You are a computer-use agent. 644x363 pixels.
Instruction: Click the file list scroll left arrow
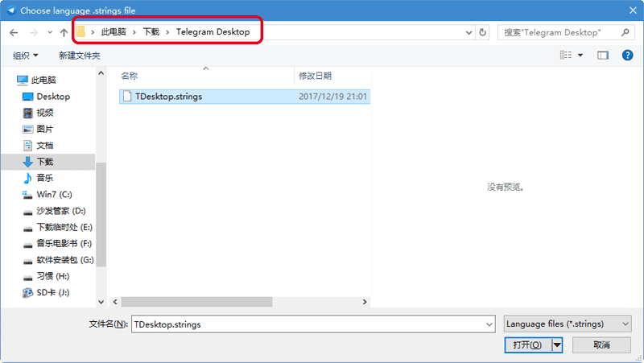(115, 302)
